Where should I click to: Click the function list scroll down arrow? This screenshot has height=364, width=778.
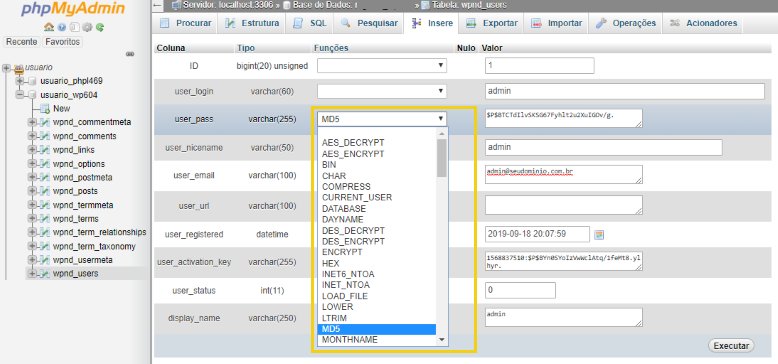point(442,340)
